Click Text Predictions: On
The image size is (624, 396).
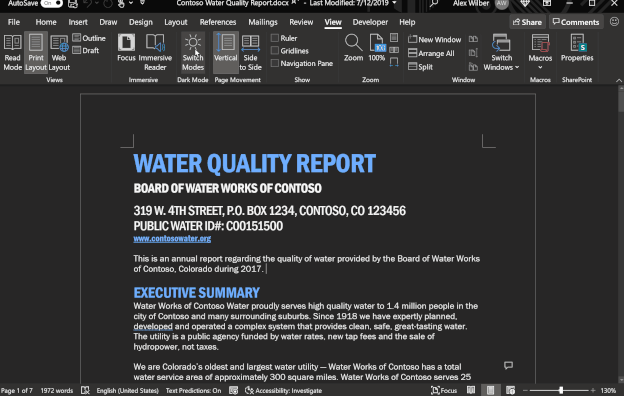[193, 390]
